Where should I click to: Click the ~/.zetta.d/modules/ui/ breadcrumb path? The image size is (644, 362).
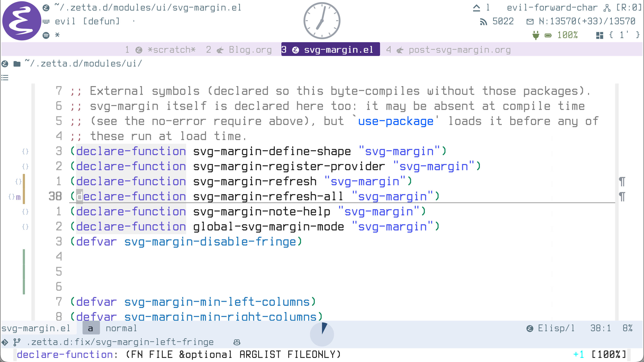coord(83,63)
